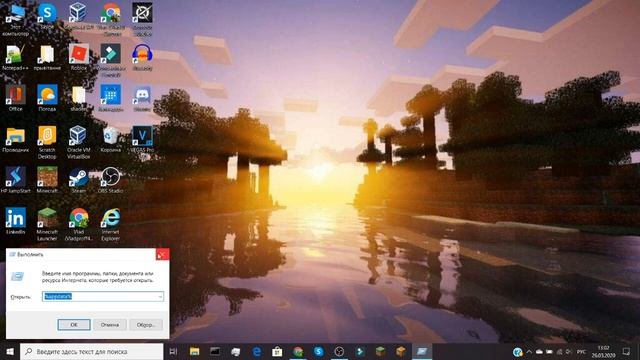
Task: Open File Explorer from the taskbar
Action: (x=195, y=351)
